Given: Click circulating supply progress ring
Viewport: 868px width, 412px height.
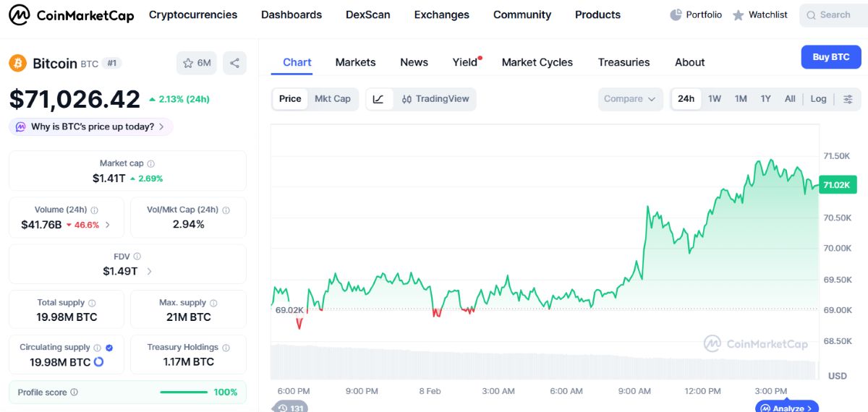Looking at the screenshot, I should tap(99, 361).
